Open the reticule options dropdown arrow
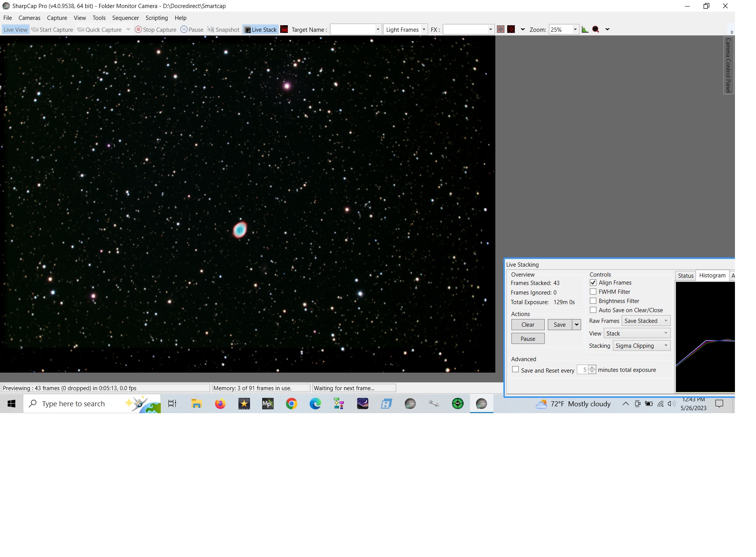The height and width of the screenshot is (557, 756). pos(523,29)
